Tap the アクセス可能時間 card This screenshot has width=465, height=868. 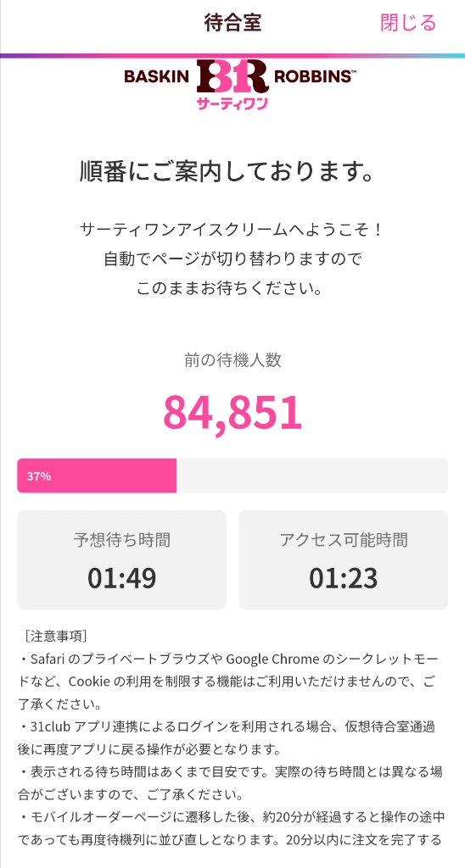[343, 559]
